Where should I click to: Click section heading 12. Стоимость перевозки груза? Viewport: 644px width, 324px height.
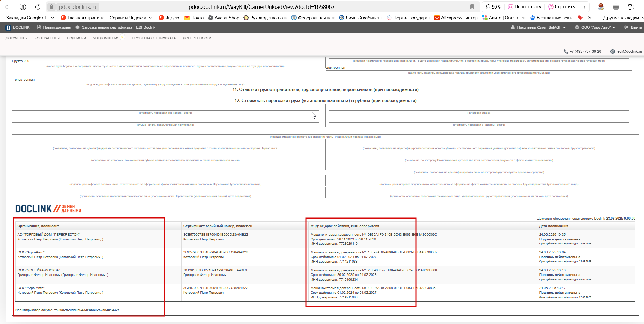coord(325,101)
